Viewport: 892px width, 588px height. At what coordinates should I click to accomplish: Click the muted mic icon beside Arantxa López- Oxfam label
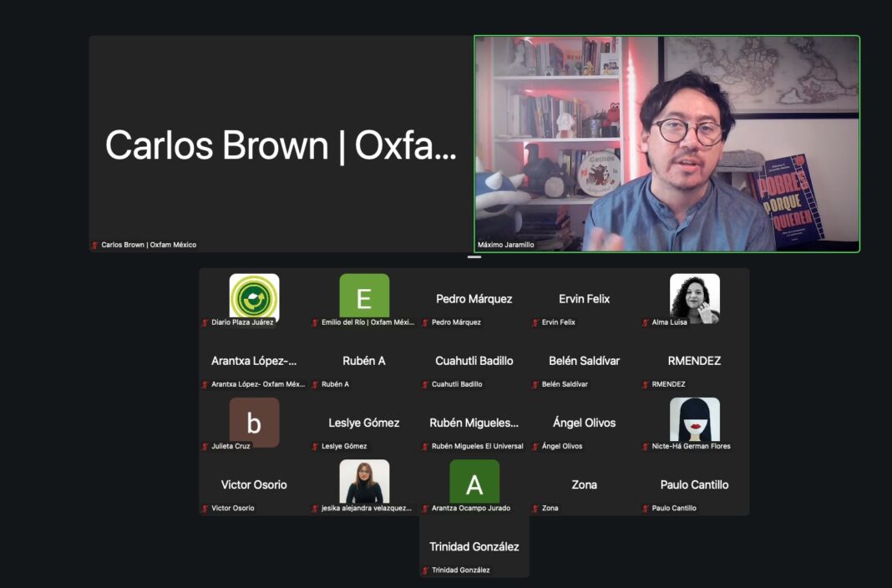coord(205,384)
